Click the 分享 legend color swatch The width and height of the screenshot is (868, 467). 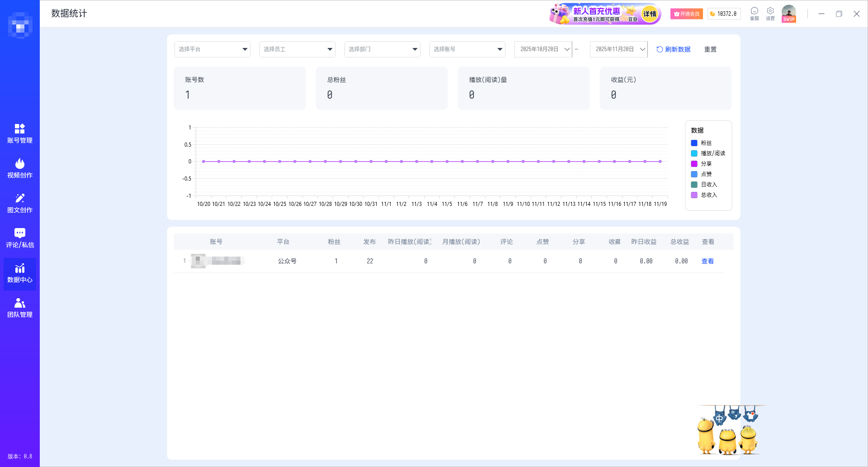694,164
